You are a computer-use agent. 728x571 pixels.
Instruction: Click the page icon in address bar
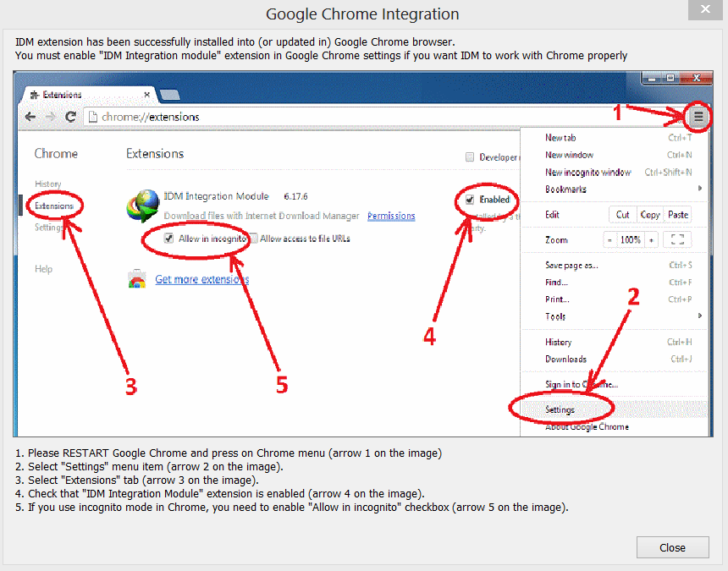(93, 117)
